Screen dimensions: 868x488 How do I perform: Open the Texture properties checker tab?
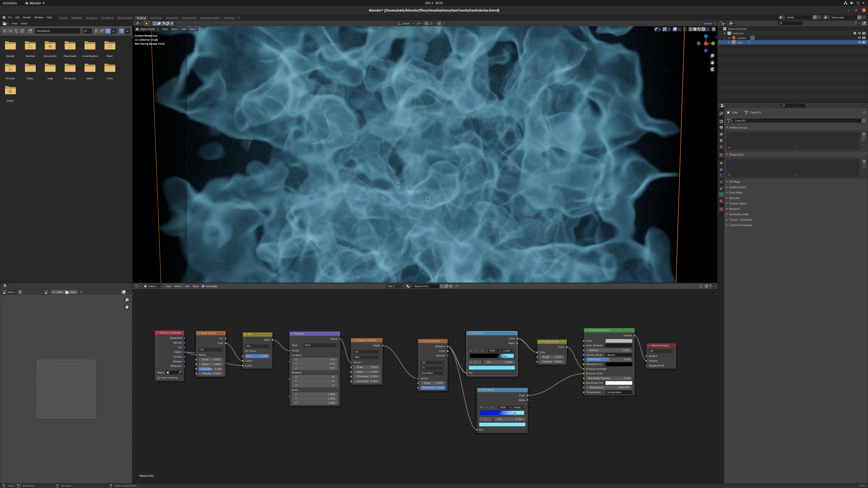tap(721, 209)
